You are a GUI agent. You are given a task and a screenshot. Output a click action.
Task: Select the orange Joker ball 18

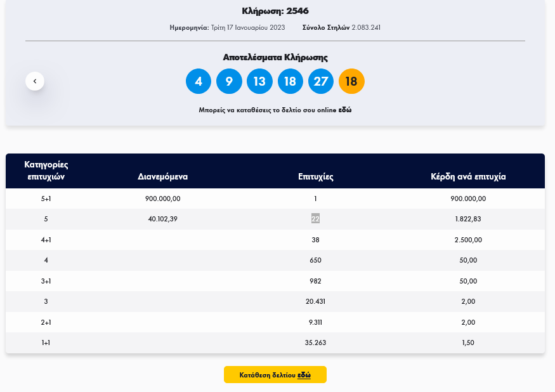(351, 81)
